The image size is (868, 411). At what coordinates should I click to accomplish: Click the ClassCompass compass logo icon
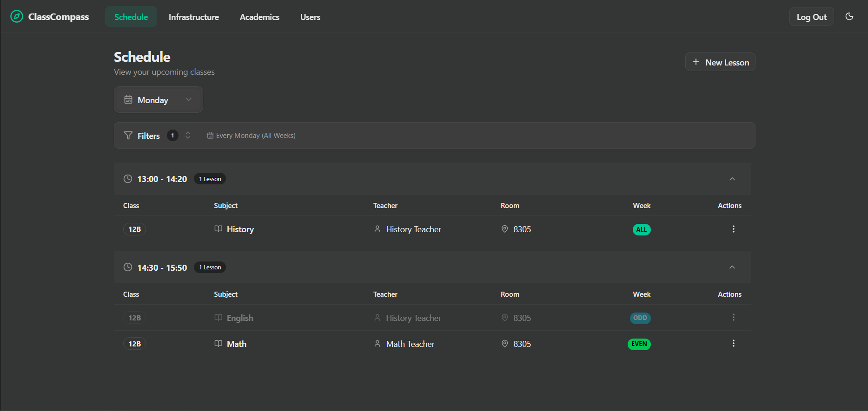click(17, 17)
